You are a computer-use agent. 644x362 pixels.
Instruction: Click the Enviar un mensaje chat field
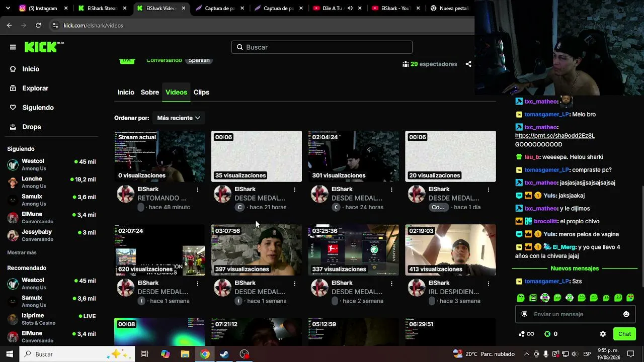pyautogui.click(x=575, y=314)
